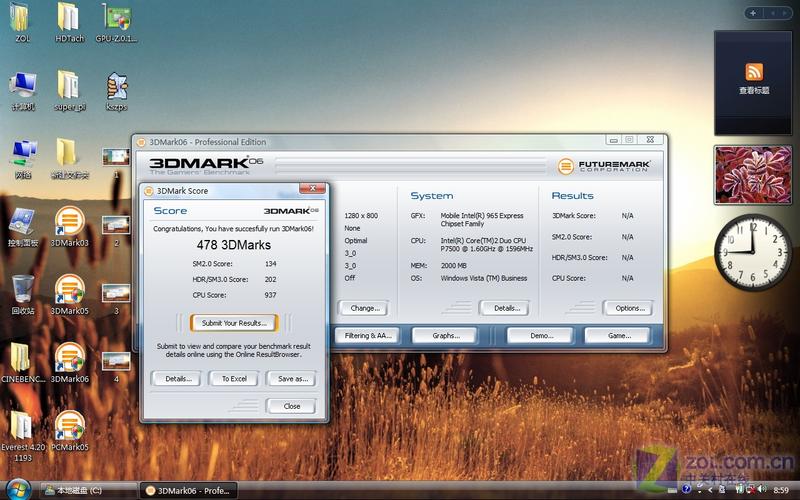Screen dimensions: 800x500
Task: Click the blue help icon in system tray
Action: click(x=687, y=490)
